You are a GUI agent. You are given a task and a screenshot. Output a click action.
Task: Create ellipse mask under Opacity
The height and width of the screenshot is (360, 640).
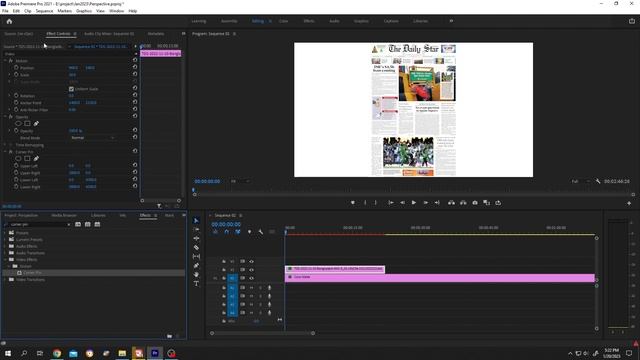coord(18,123)
